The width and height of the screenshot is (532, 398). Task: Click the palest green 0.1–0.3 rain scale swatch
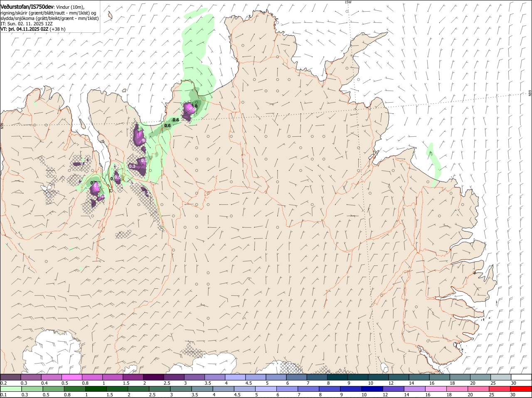click(x=10, y=389)
